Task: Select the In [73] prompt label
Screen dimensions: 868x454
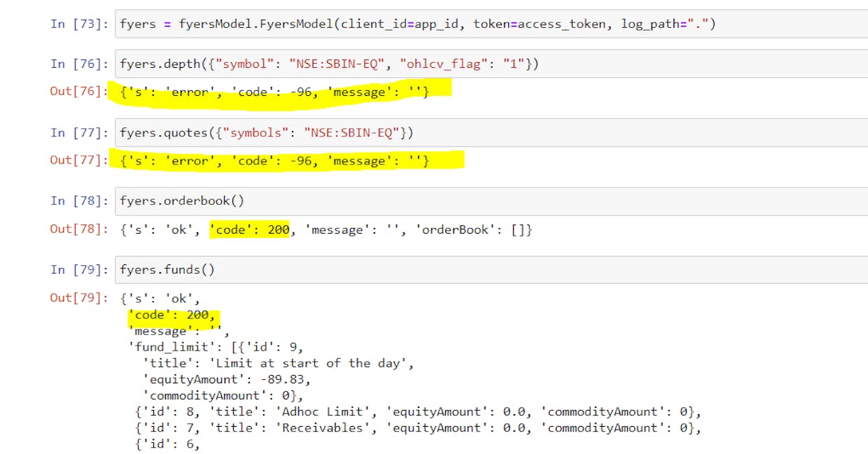Action: tap(79, 24)
